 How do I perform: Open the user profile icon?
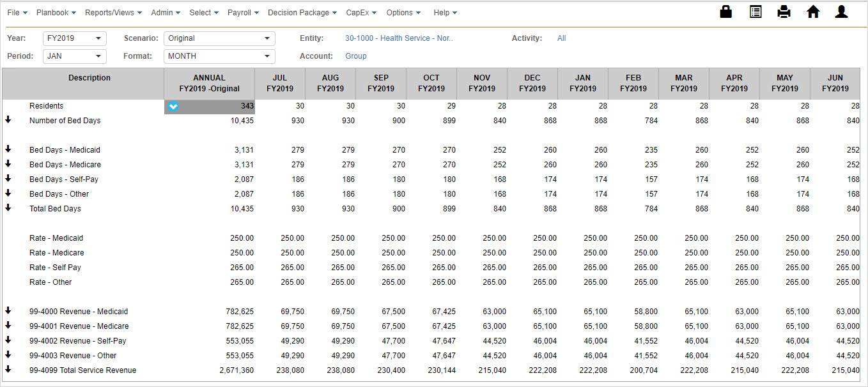[x=842, y=12]
